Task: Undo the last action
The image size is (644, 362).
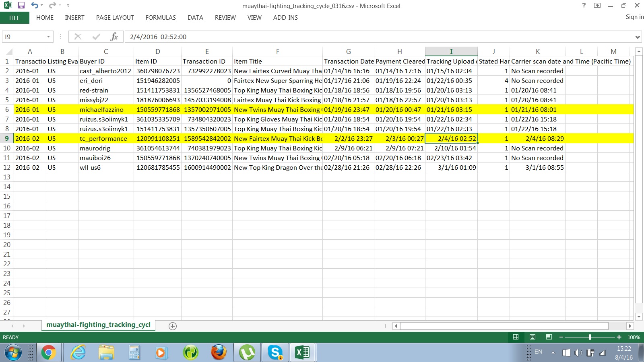Action: pos(35,6)
